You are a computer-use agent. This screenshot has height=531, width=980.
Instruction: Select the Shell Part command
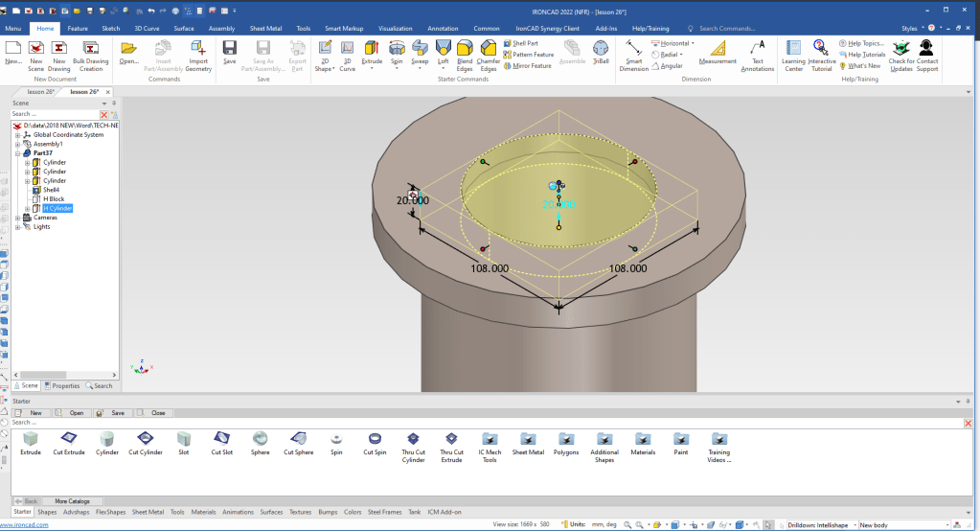click(x=526, y=43)
